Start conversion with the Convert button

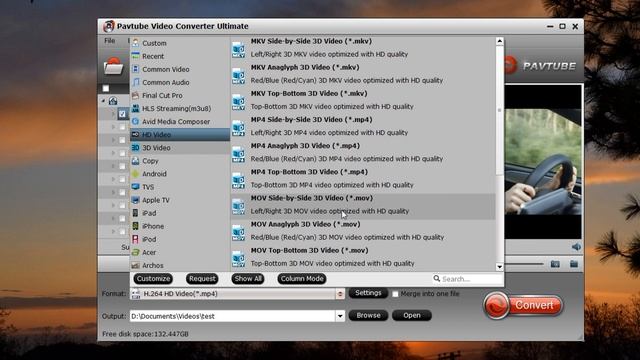pyautogui.click(x=524, y=305)
